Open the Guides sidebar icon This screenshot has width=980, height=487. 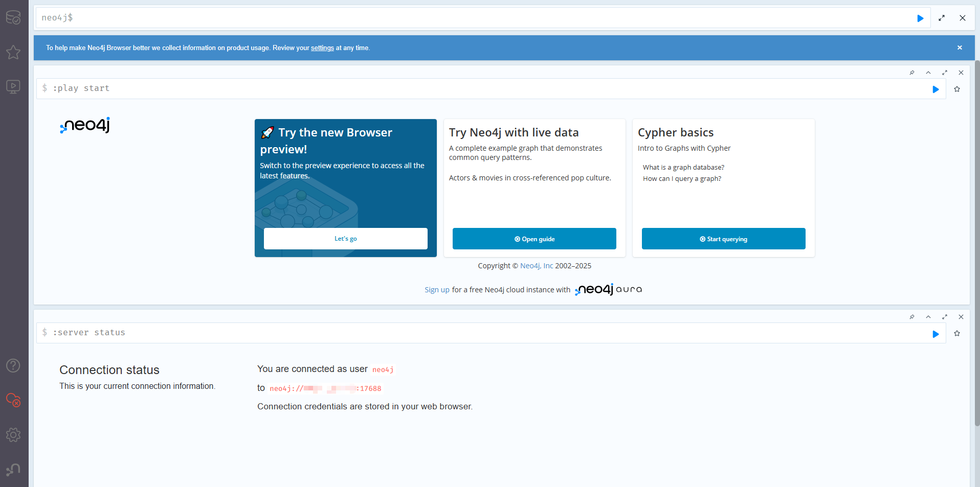(13, 86)
